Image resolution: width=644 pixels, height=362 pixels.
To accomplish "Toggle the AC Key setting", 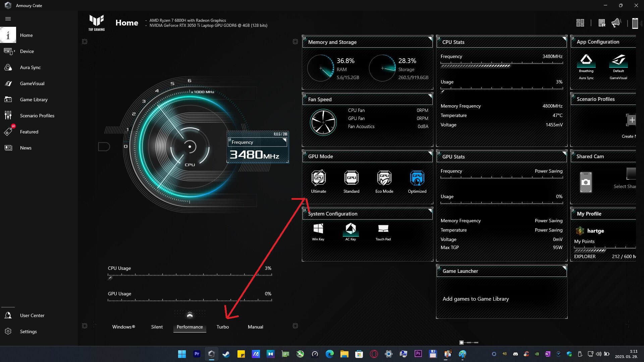I will click(x=351, y=232).
